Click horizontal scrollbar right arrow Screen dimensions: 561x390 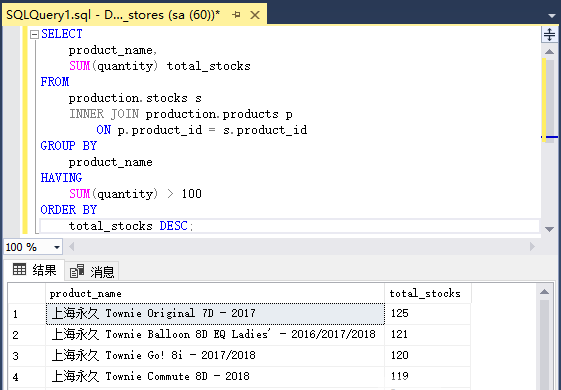coord(532,247)
